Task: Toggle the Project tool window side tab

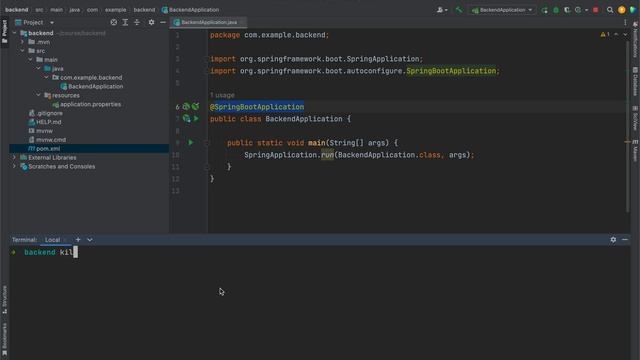Action: point(4,32)
